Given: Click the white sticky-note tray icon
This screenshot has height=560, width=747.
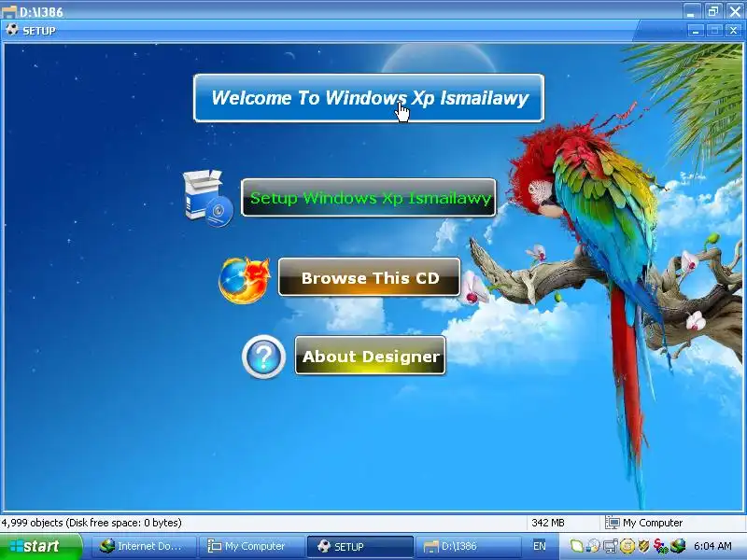Looking at the screenshot, I should 576,546.
